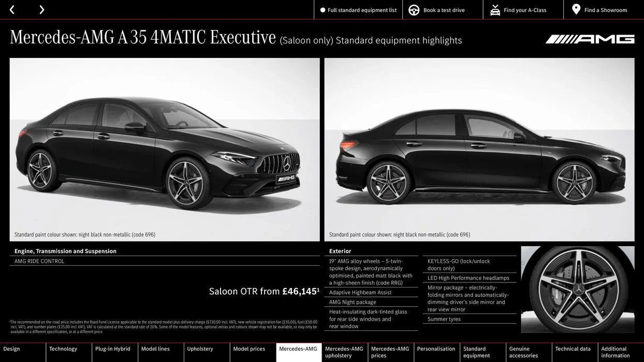Open Full standard equipment list

[362, 10]
